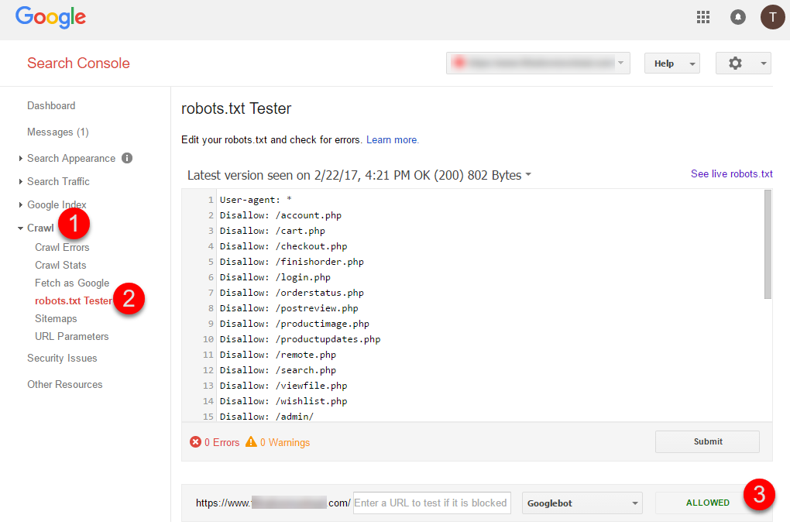Expand Search Traffic section

tap(20, 181)
